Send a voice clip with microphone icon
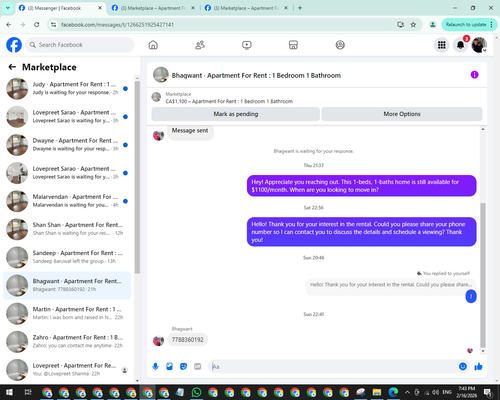This screenshot has width=500, height=400. [x=155, y=367]
